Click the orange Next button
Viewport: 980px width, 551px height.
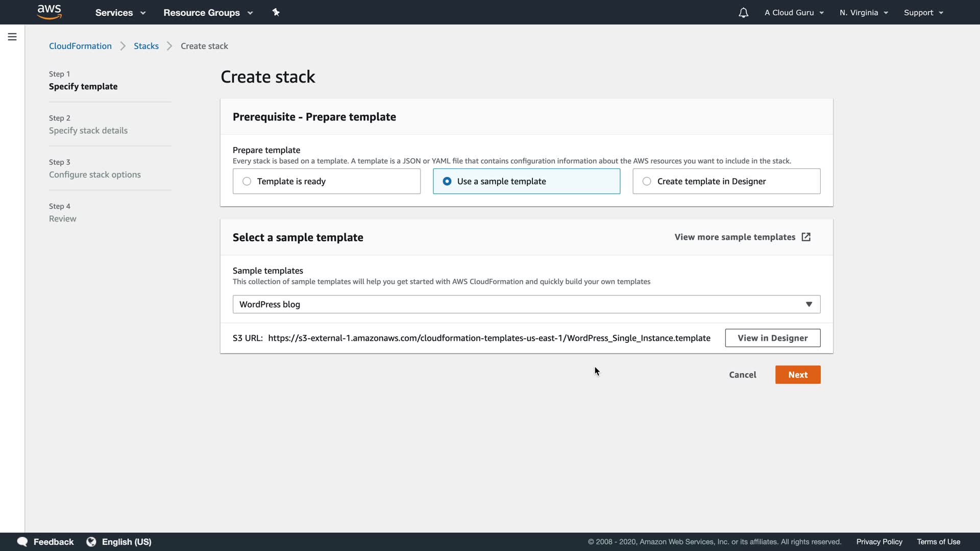797,375
